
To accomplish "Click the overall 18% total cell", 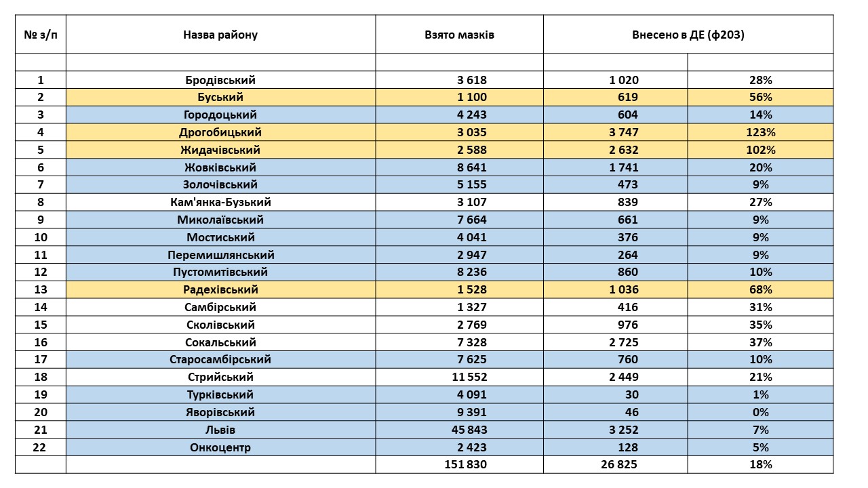I will pos(760,464).
